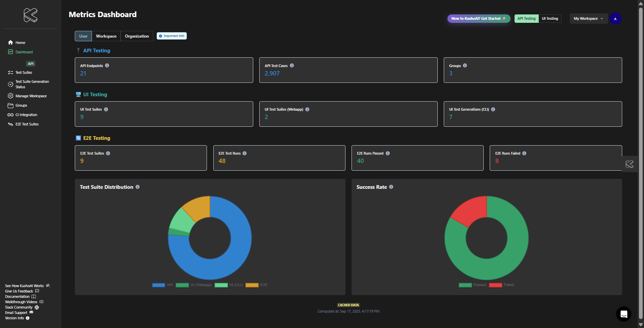Click the info icon next to UI Test Suites (Webapp)
This screenshot has height=328, width=644.
(x=307, y=109)
